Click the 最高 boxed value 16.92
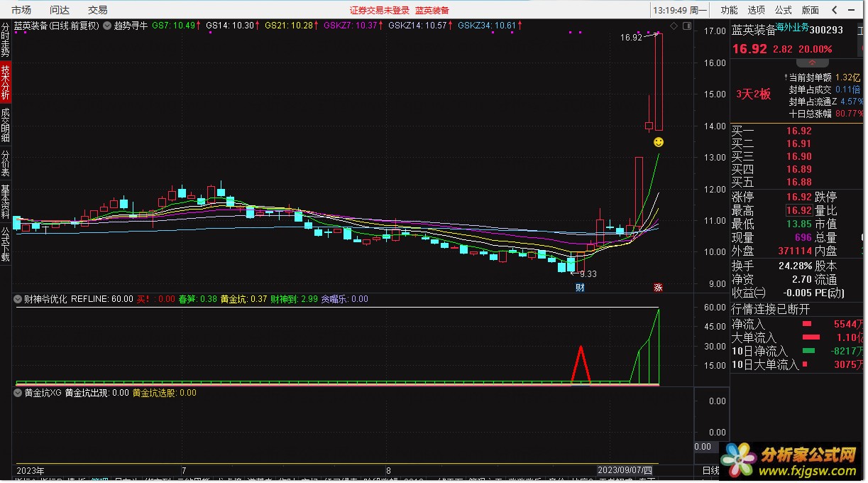868x483 pixels. pos(798,211)
